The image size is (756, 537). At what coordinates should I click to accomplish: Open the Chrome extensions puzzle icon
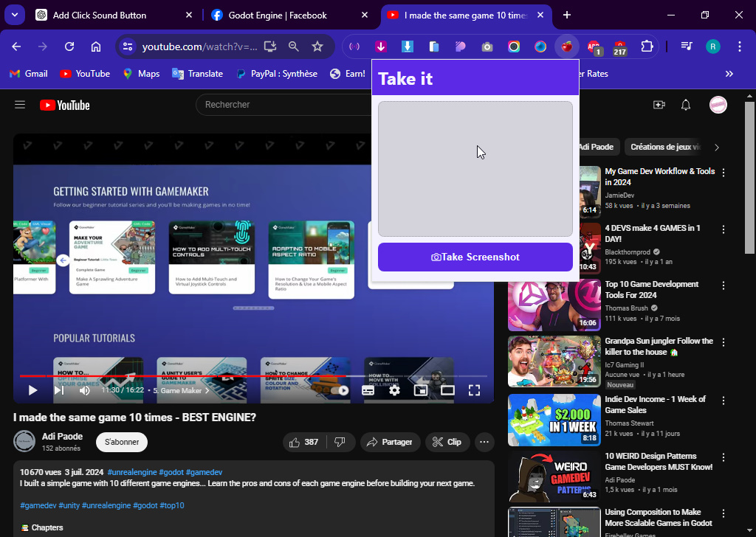click(647, 46)
